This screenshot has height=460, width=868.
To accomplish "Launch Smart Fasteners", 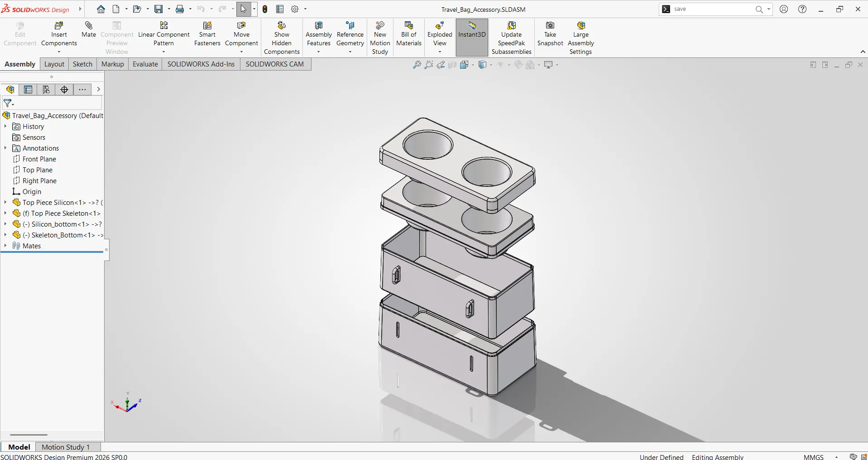I will (207, 34).
